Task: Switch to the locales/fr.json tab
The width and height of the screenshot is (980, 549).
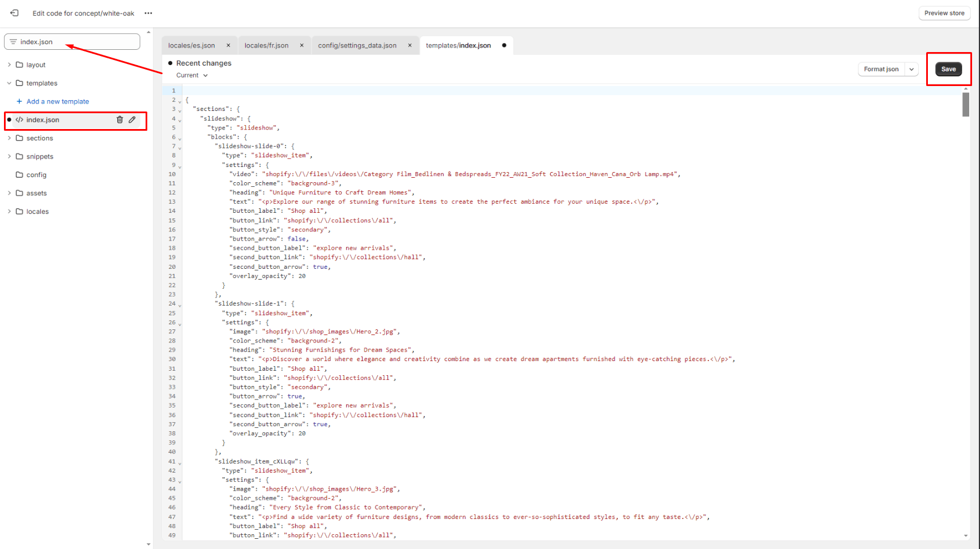Action: (x=266, y=45)
